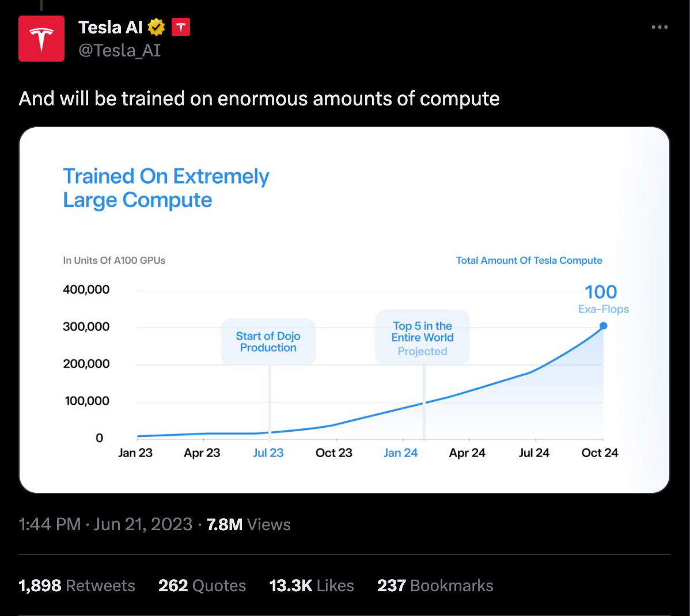Open the @Tesla_AI handle link
This screenshot has width=690, height=616.
pos(119,51)
